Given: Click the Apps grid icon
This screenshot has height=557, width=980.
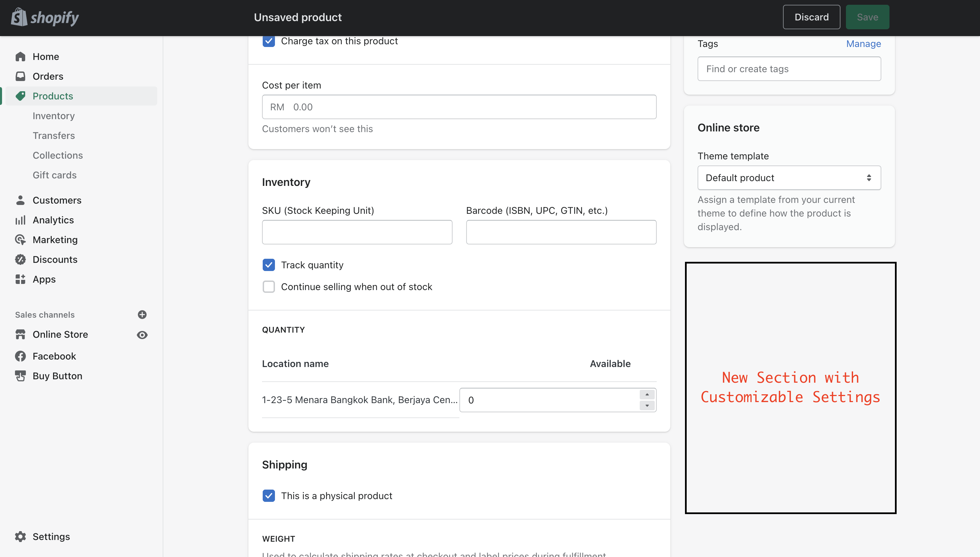Looking at the screenshot, I should click(20, 279).
